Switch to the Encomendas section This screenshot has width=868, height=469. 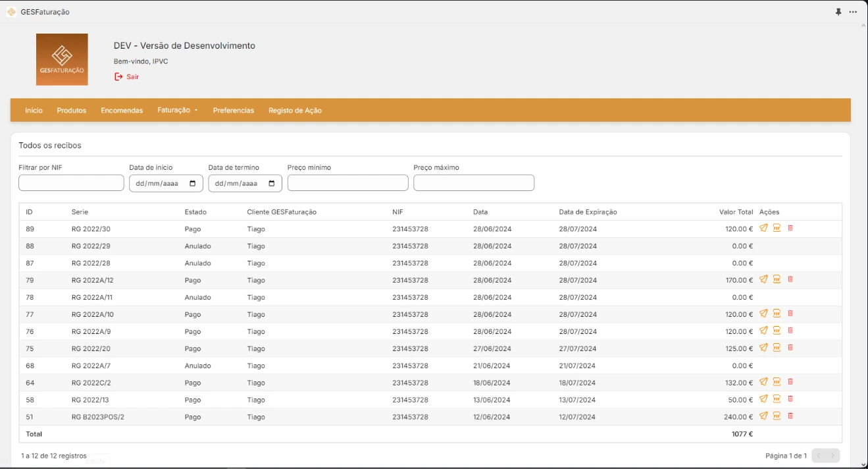pos(121,110)
